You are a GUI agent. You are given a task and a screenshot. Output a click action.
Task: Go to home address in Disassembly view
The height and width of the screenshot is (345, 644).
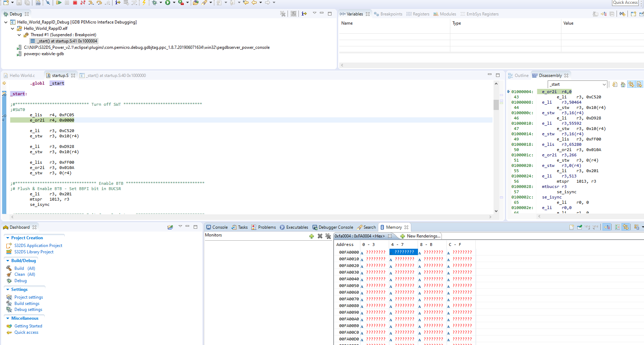[x=623, y=84]
